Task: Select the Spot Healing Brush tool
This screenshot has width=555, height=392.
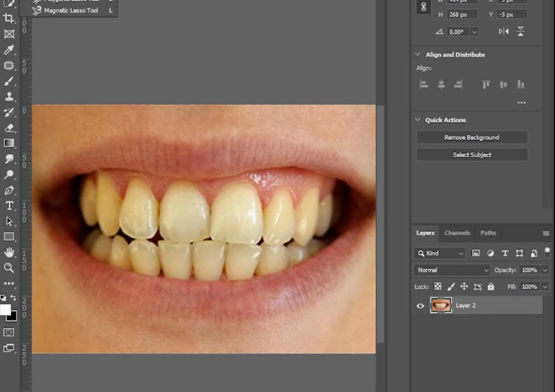Action: [9, 65]
